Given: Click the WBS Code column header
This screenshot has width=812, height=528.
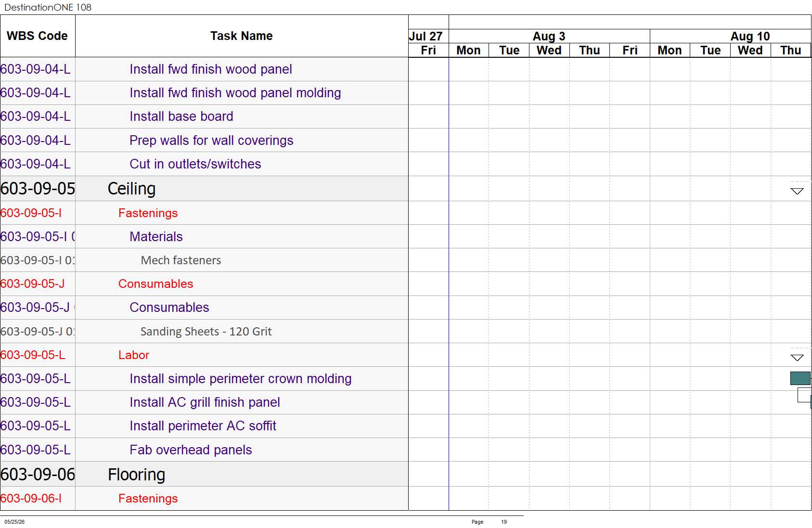Looking at the screenshot, I should coord(38,36).
